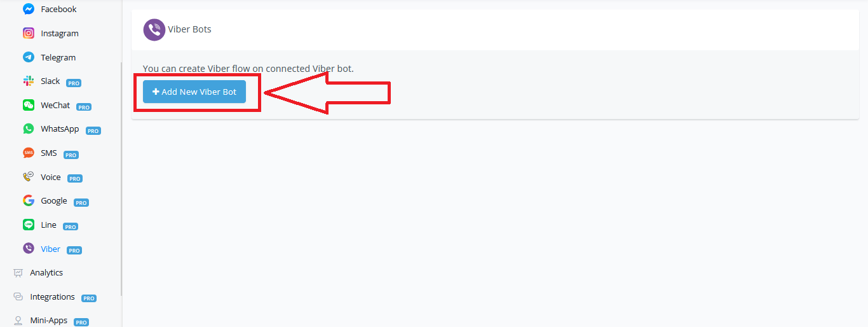868x327 pixels.
Task: Select the Instagram icon in sidebar
Action: pyautogui.click(x=29, y=33)
